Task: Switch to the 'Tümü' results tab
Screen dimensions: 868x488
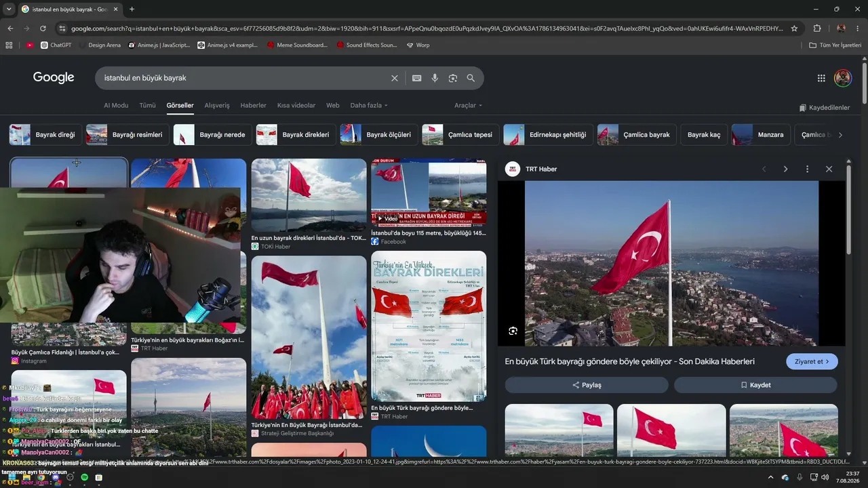Action: (147, 106)
